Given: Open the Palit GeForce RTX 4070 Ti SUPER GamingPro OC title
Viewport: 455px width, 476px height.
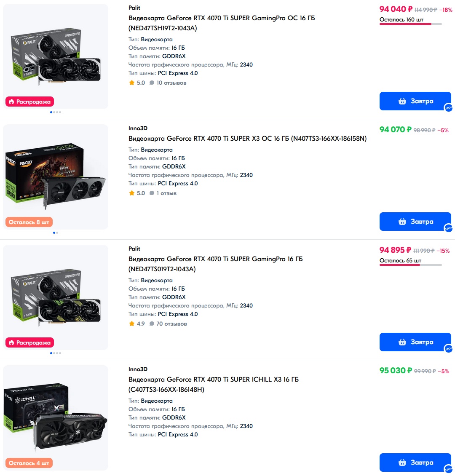Looking at the screenshot, I should tap(222, 23).
